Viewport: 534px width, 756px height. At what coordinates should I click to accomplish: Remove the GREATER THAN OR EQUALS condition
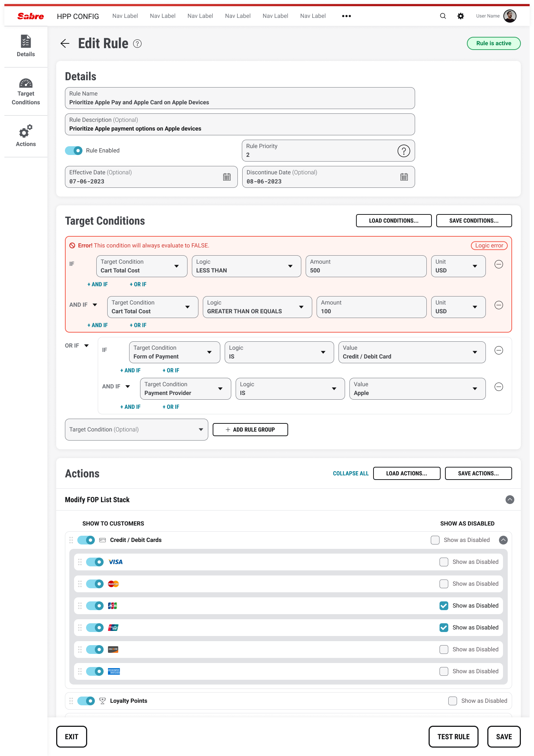pos(499,305)
